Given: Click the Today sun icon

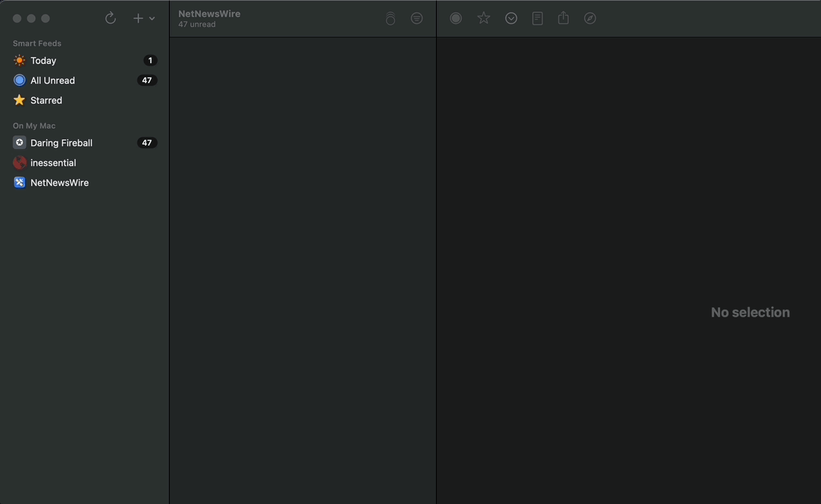Looking at the screenshot, I should [x=19, y=61].
